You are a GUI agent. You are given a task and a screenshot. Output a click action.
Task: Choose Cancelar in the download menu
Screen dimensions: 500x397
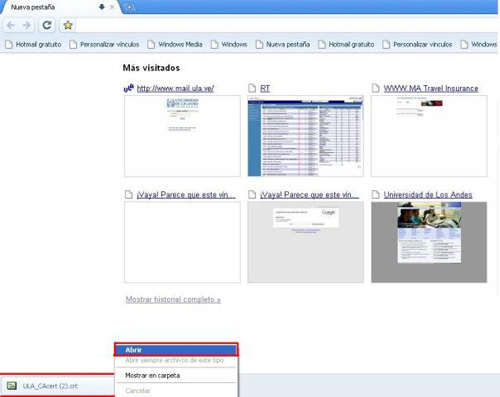[176, 390]
